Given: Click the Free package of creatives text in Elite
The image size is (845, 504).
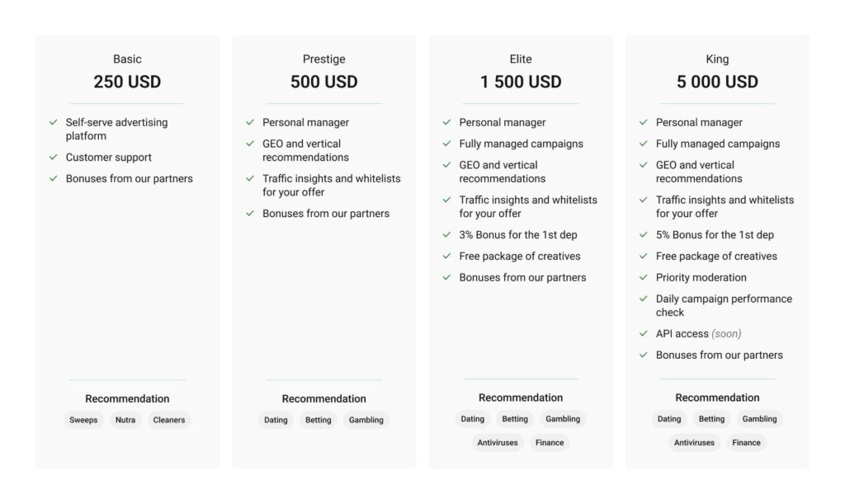Looking at the screenshot, I should click(520, 257).
